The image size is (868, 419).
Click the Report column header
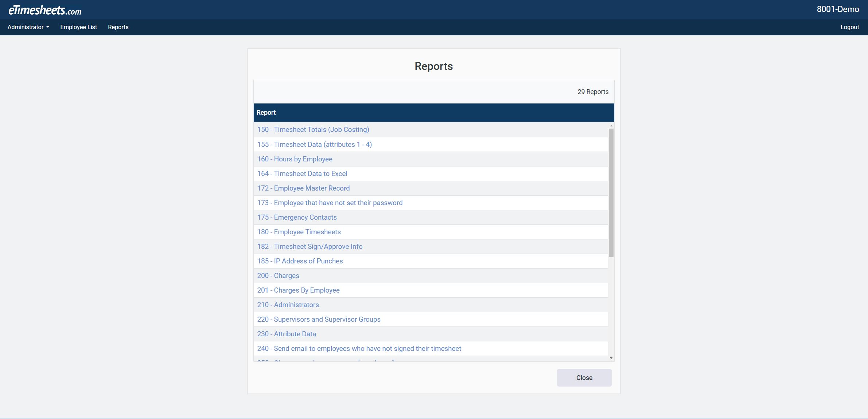[266, 113]
